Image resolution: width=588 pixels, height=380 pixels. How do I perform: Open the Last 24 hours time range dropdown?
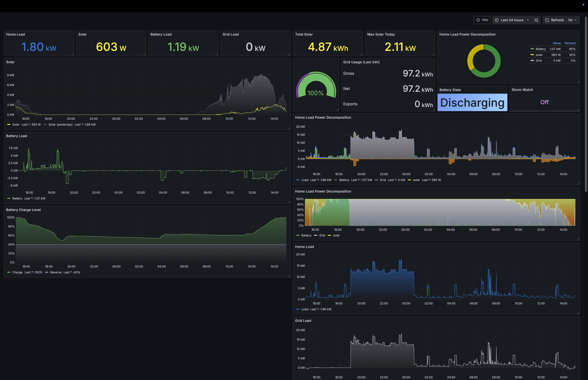coord(512,20)
